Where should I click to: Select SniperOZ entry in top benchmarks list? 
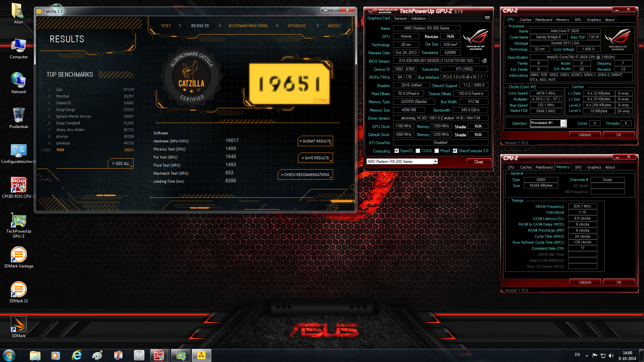(x=91, y=103)
